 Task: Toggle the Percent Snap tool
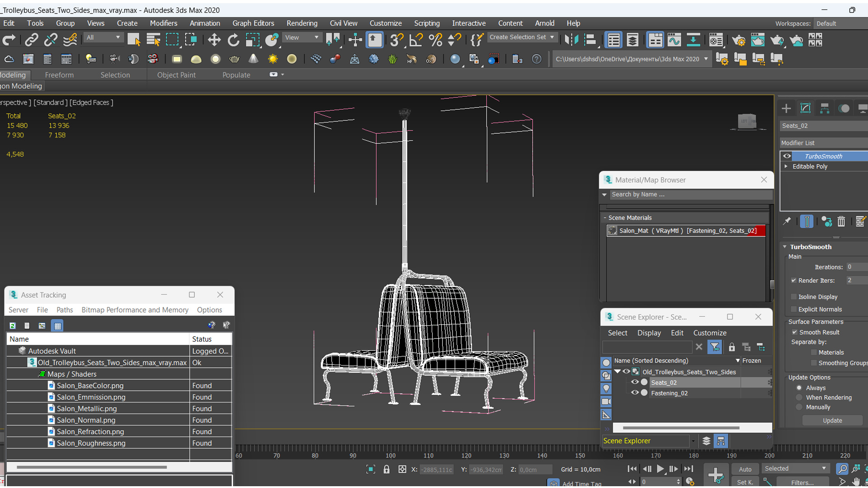[435, 40]
